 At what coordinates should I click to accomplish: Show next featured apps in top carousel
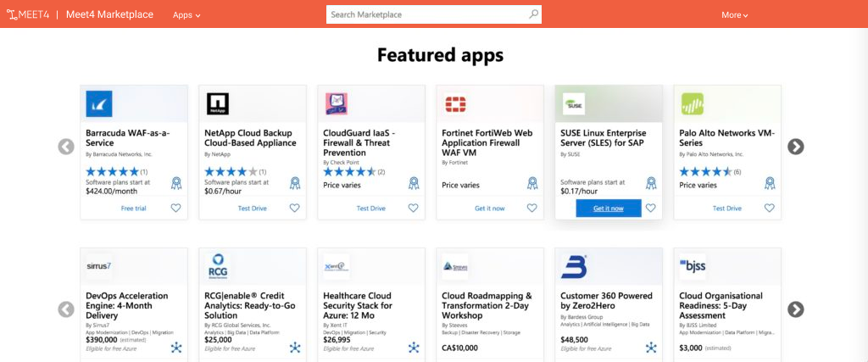(x=795, y=147)
